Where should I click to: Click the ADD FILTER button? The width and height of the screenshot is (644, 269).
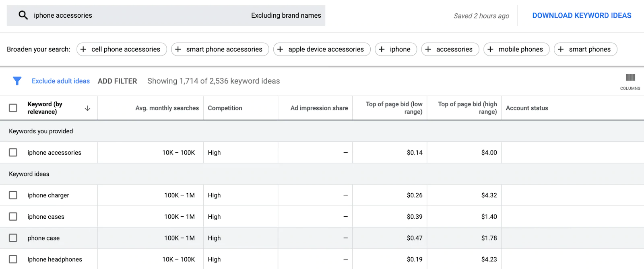tap(117, 81)
